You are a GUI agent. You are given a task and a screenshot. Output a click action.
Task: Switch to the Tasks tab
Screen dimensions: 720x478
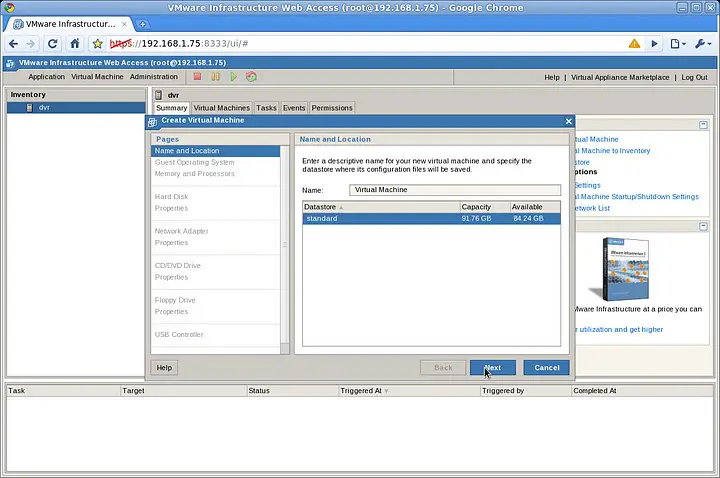pyautogui.click(x=266, y=108)
